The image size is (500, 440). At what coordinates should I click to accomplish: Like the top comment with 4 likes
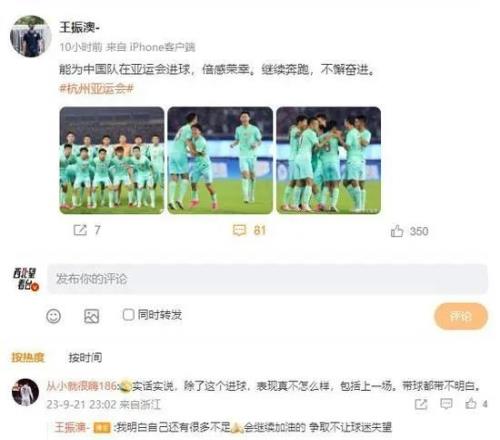(x=471, y=404)
